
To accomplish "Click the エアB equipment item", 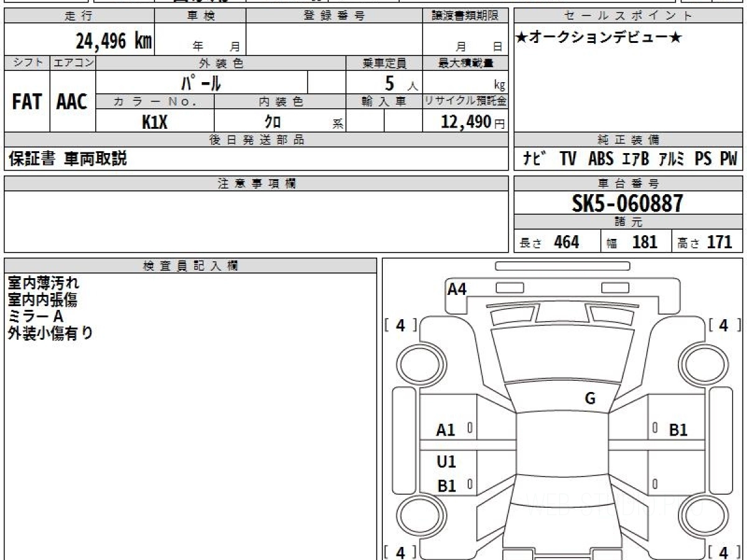I will point(635,159).
